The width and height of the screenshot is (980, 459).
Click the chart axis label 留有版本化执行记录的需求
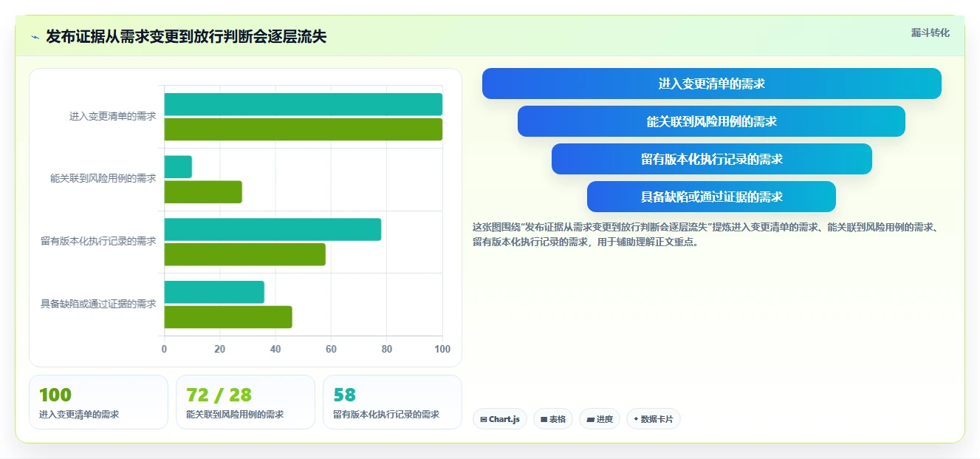pos(98,241)
